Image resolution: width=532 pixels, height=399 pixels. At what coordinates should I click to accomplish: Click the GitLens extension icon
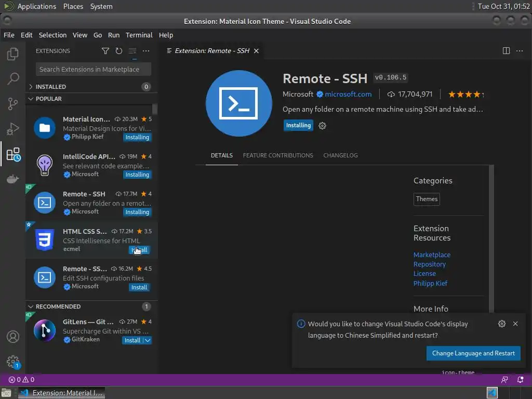45,330
